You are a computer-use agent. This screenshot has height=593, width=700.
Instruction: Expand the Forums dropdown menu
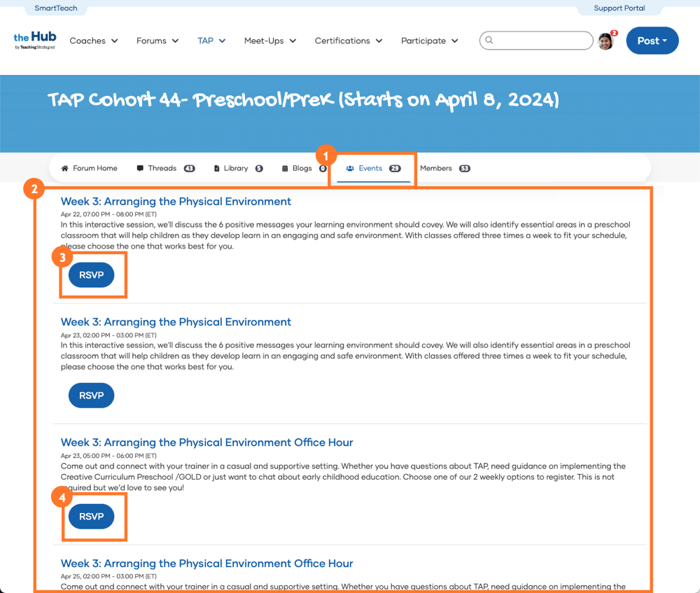coord(157,41)
